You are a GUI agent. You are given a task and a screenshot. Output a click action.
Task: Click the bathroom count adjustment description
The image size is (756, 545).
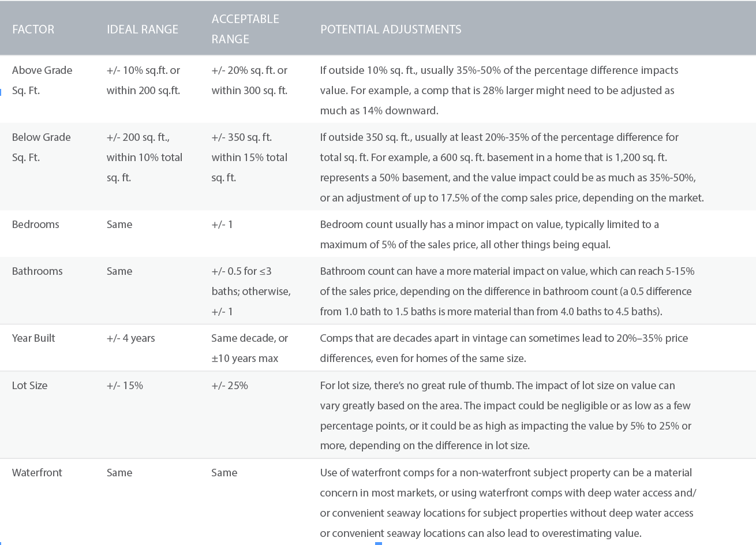pos(507,291)
